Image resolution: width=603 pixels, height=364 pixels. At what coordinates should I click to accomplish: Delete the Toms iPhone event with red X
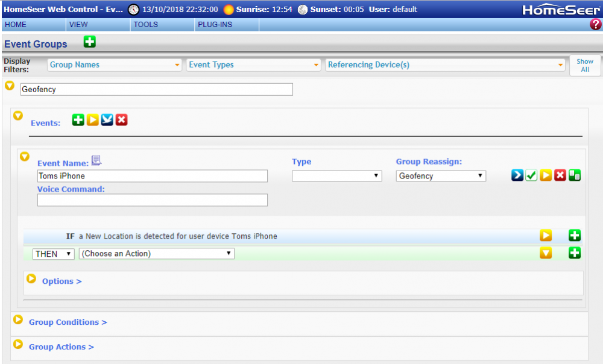560,175
